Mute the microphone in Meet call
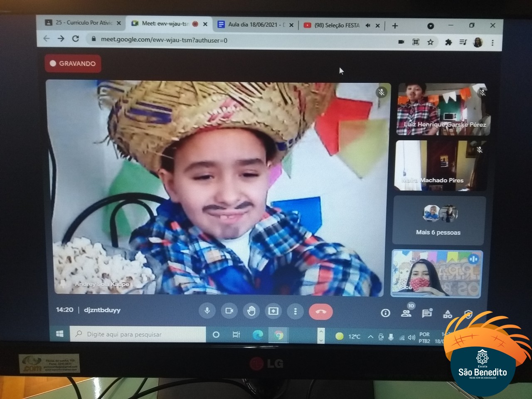 point(207,311)
